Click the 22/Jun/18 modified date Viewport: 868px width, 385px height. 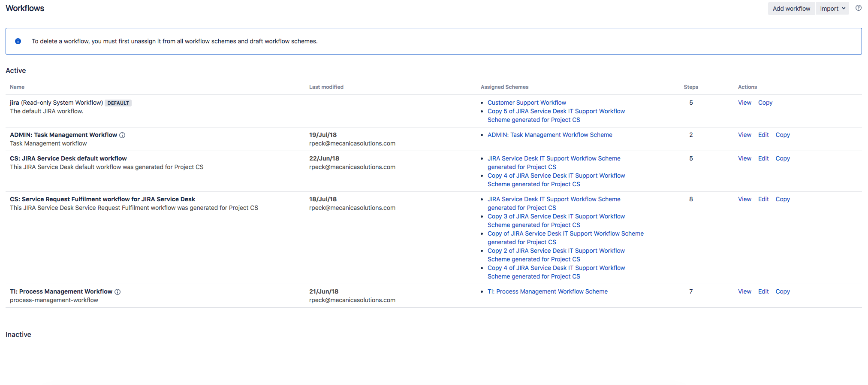324,158
